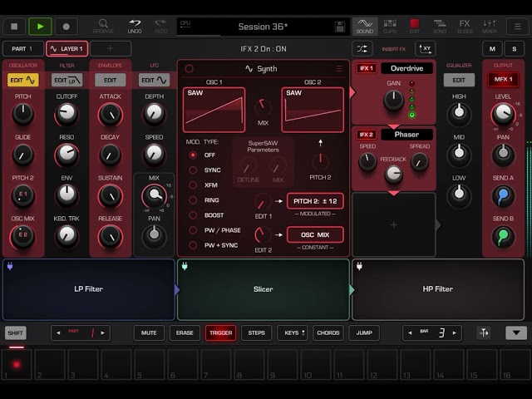Select the BOOST mod type radio
The height and width of the screenshot is (399, 532).
point(193,215)
